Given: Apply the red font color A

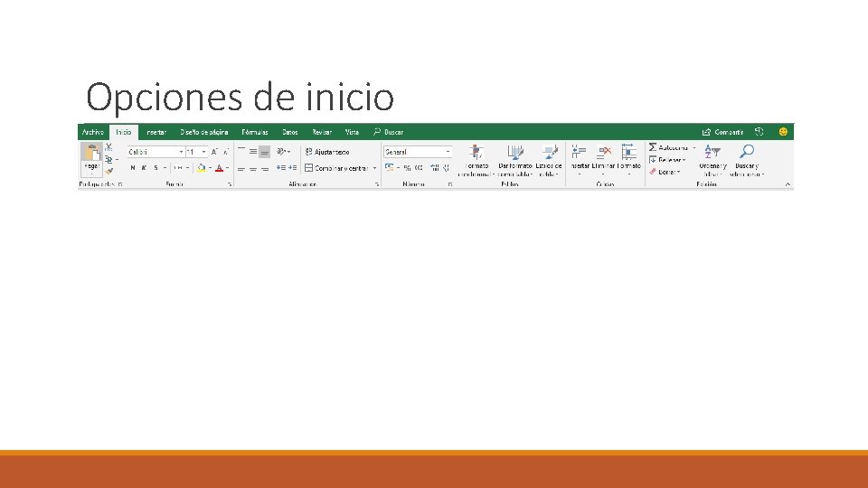Looking at the screenshot, I should [x=219, y=168].
